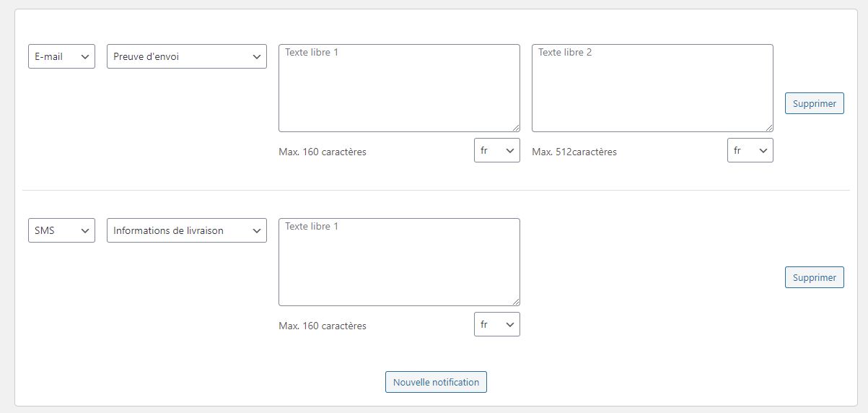The height and width of the screenshot is (413, 868).
Task: Click the resize handle of E-mail row's Texte libre 1
Action: (x=516, y=128)
